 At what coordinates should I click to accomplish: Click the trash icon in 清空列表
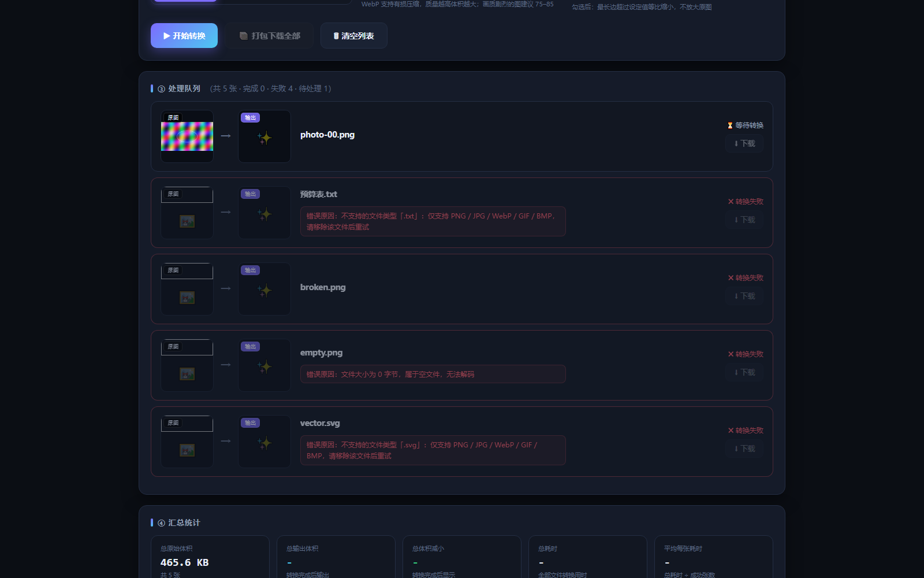(x=336, y=36)
